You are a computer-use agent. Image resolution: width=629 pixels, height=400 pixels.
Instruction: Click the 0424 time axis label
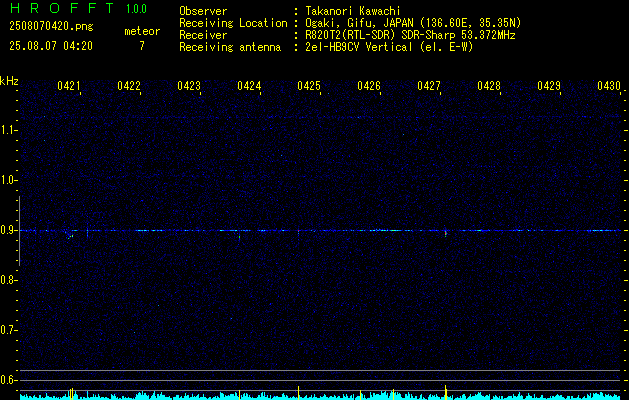point(249,85)
